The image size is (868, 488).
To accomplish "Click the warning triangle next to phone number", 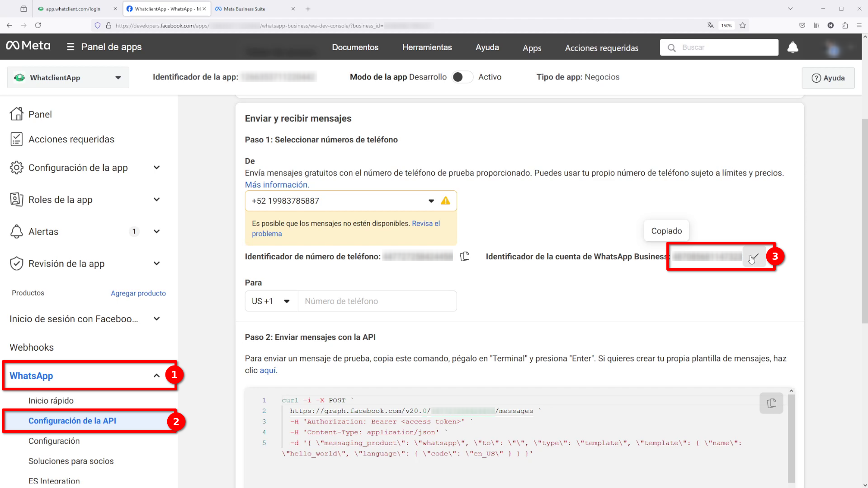I will point(445,201).
